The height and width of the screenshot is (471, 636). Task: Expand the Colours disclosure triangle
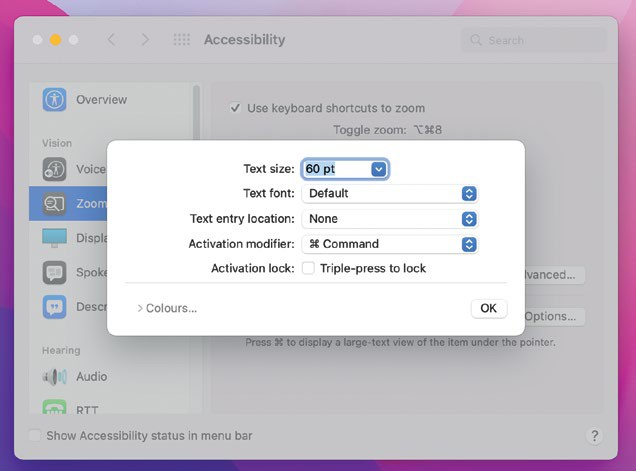(x=140, y=309)
